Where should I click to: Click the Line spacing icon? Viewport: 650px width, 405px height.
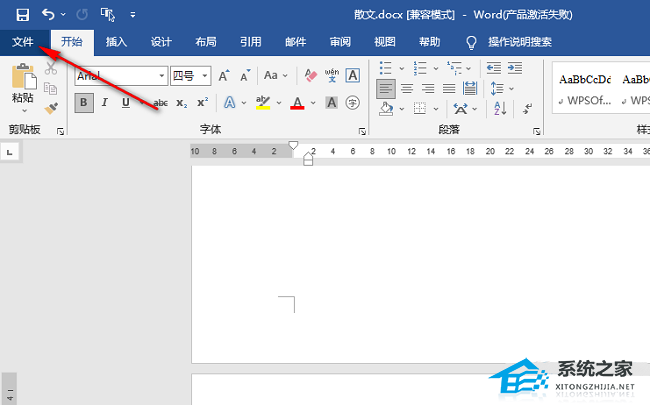click(497, 88)
